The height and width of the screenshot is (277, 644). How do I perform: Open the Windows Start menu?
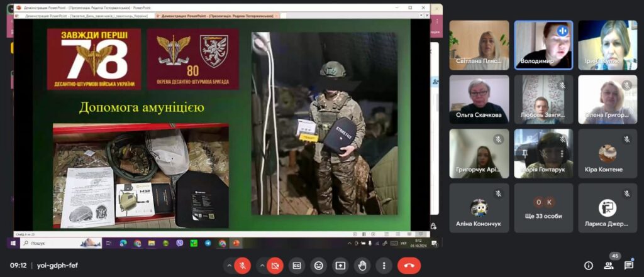[x=13, y=243]
